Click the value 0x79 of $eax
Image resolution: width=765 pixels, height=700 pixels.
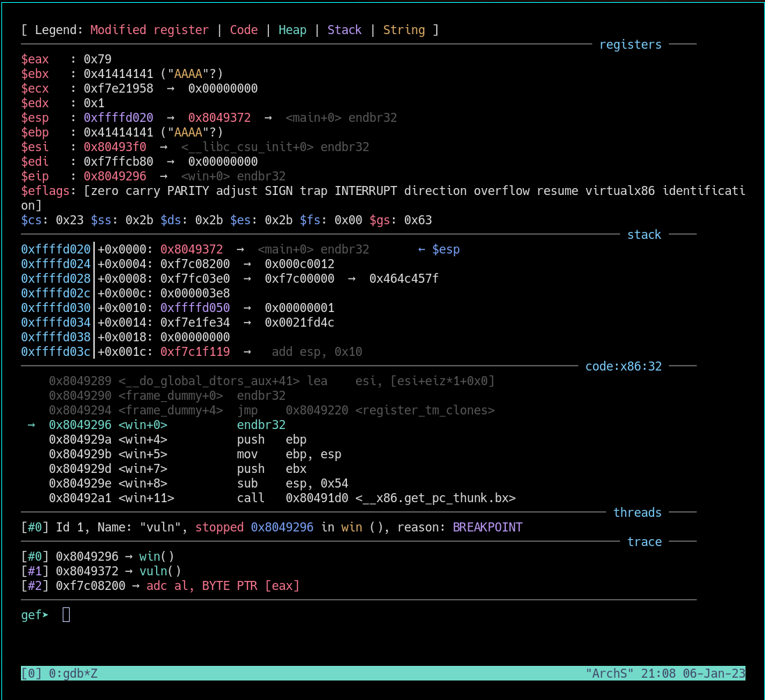pos(98,59)
